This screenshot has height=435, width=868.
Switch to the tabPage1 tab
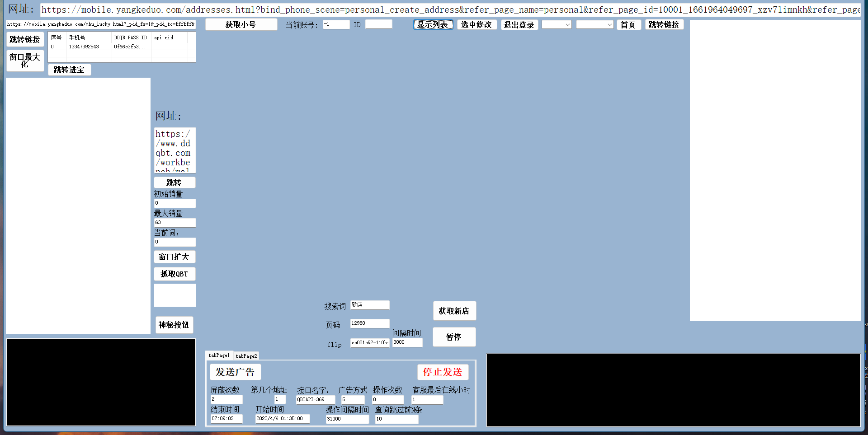(219, 355)
